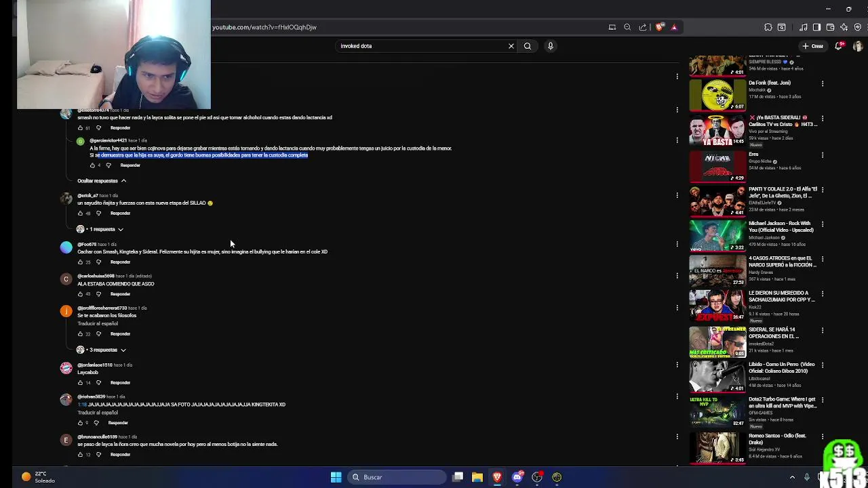Viewport: 868px width, 488px height.
Task: Open Michael Jackson 'Rock With You' video title
Action: pos(781,226)
